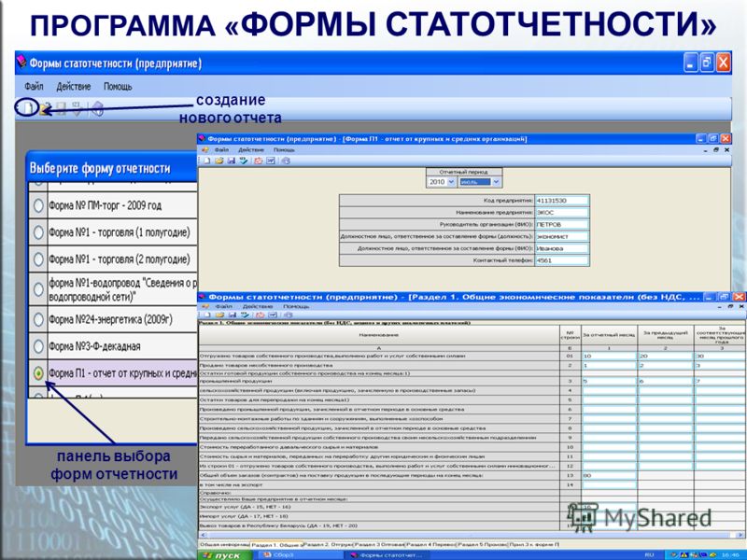Click the check icon in Раздел 1 window toolbar

(x=245, y=315)
